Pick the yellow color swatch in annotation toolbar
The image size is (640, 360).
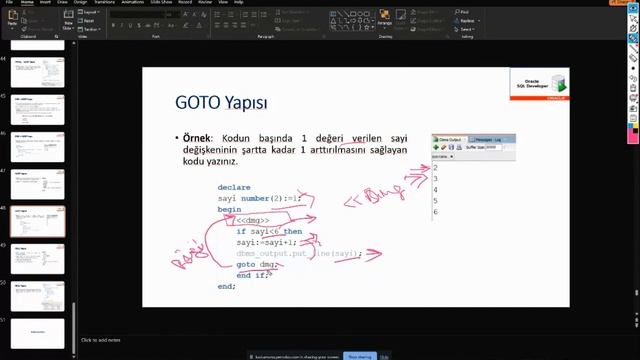(636, 127)
